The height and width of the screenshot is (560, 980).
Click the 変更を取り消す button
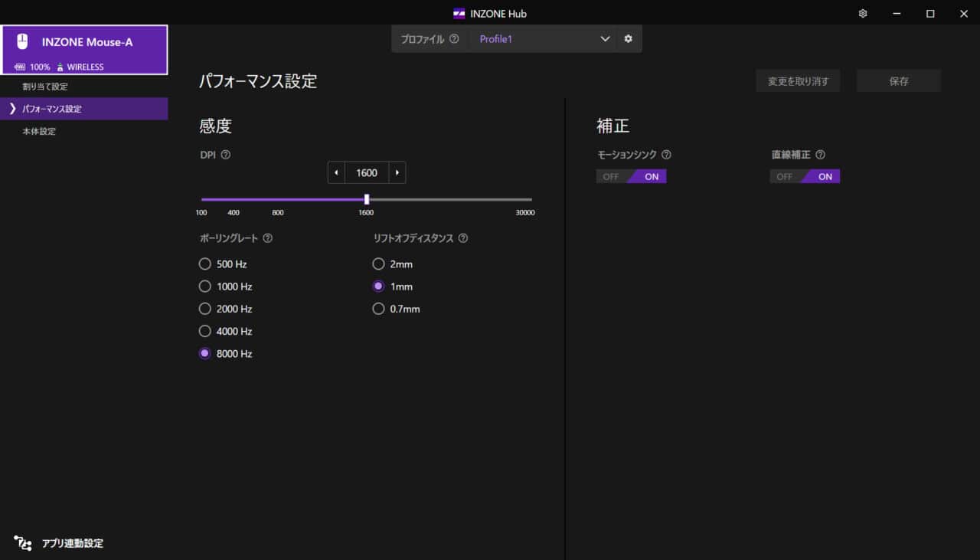coord(798,81)
